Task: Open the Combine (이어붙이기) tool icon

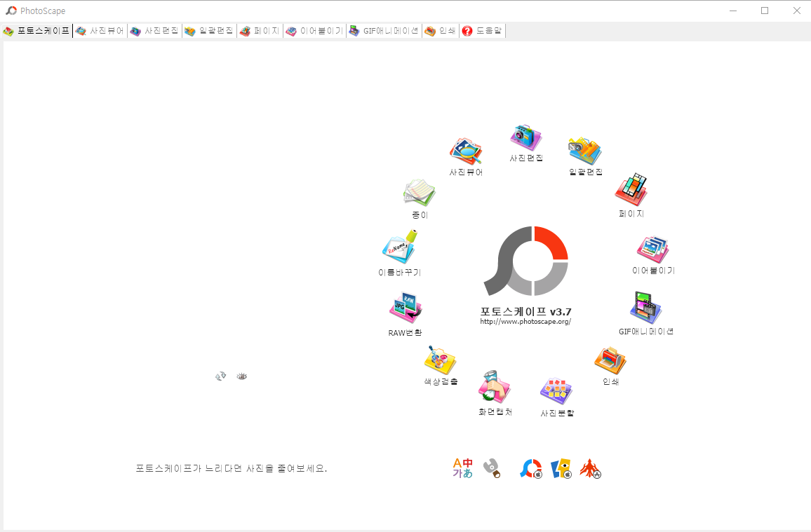Action: click(x=652, y=247)
